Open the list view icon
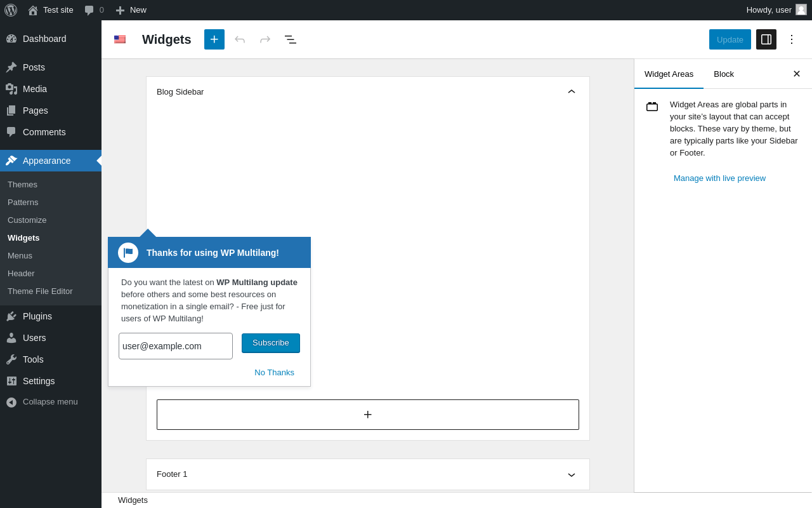Viewport: 812px width, 508px height. pos(291,39)
